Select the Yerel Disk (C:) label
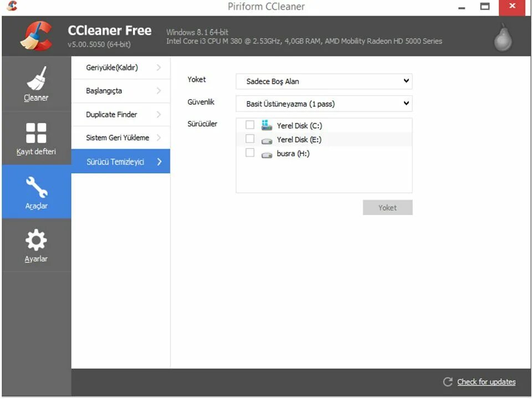Image resolution: width=532 pixels, height=399 pixels. click(299, 126)
